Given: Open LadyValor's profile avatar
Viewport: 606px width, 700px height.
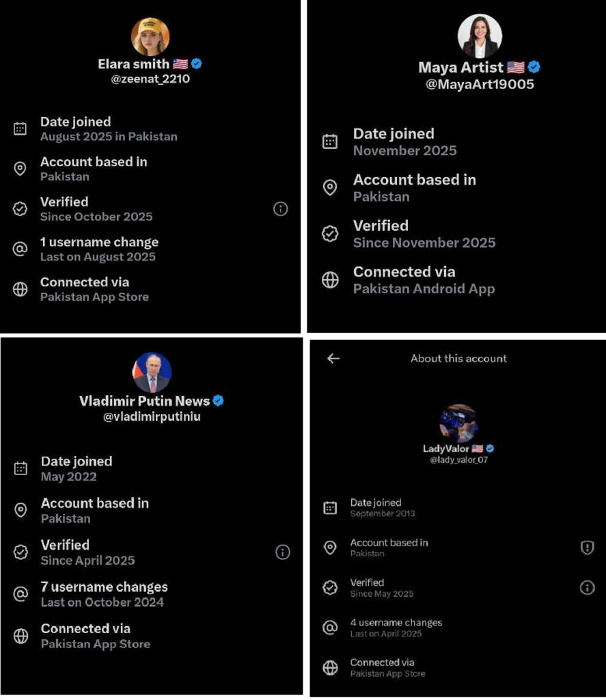Looking at the screenshot, I should click(458, 423).
